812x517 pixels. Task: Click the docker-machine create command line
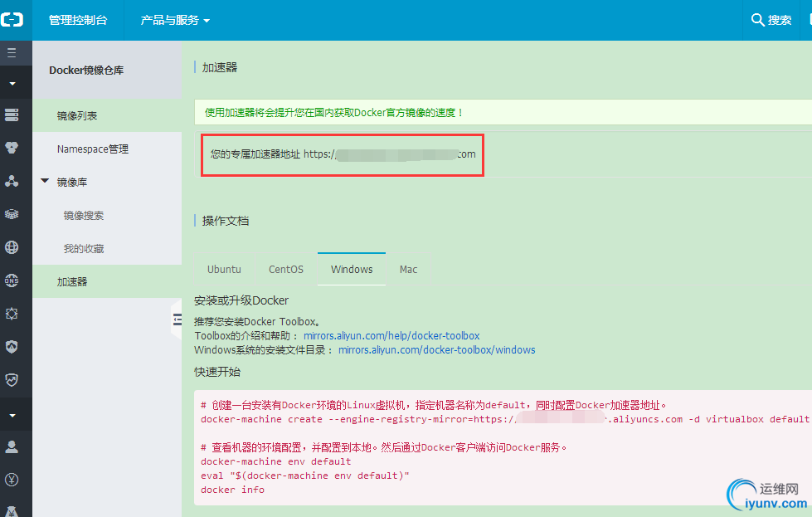(505, 419)
